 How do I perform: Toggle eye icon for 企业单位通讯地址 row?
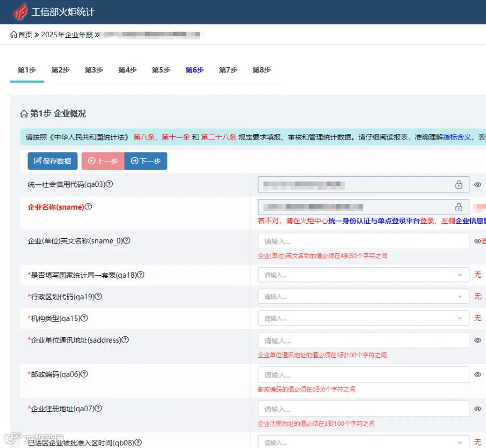(x=478, y=340)
